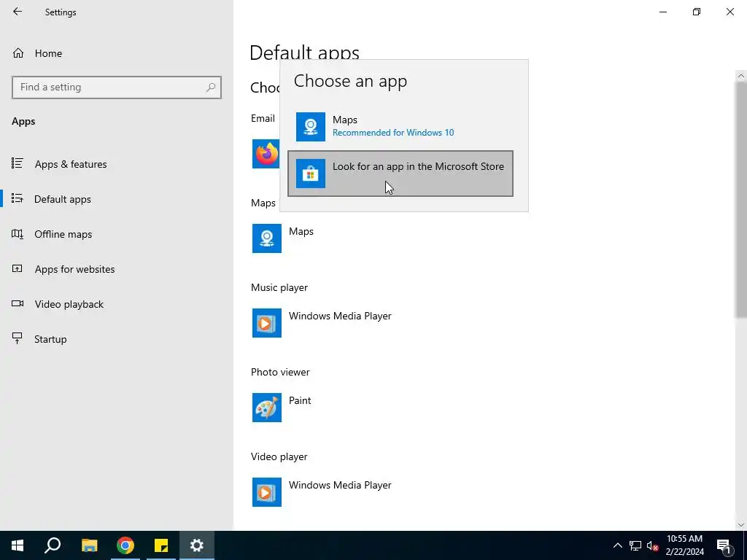Open Sticky Notes from taskbar
The width and height of the screenshot is (747, 560).
(x=161, y=545)
